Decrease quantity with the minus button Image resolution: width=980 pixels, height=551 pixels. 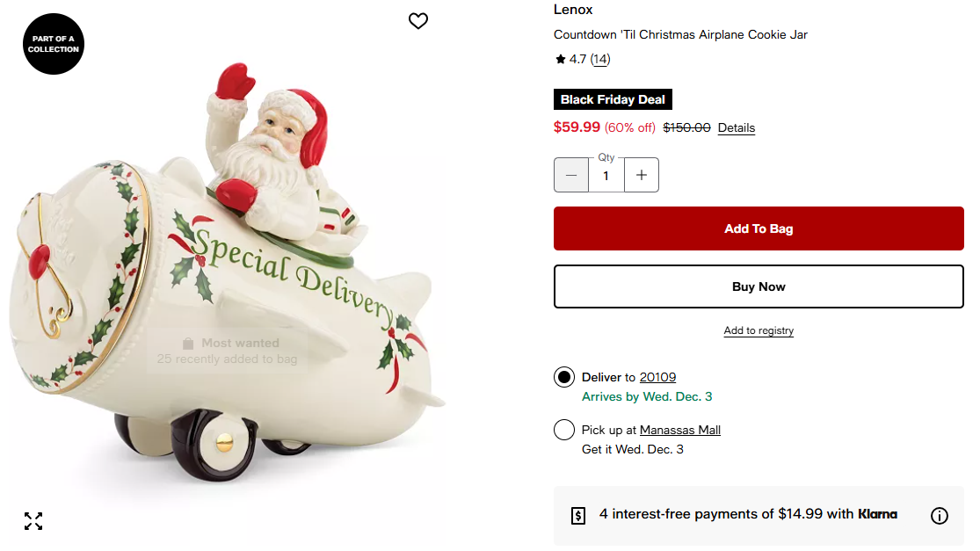(x=571, y=175)
